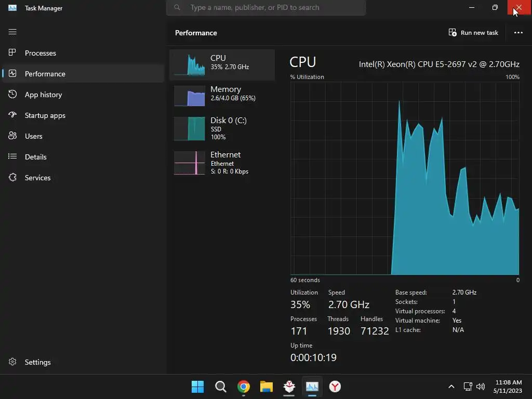The width and height of the screenshot is (532, 399).
Task: Click the search magnifier icon
Action: point(177,7)
